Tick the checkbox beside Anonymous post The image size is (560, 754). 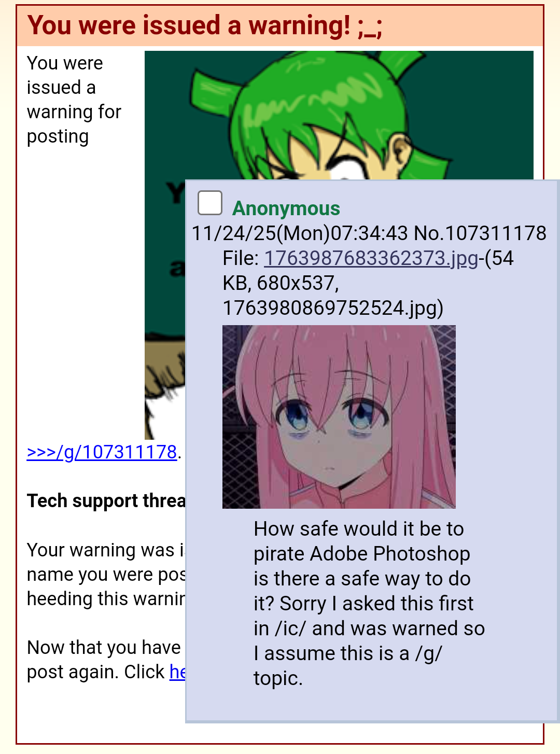[x=210, y=203]
